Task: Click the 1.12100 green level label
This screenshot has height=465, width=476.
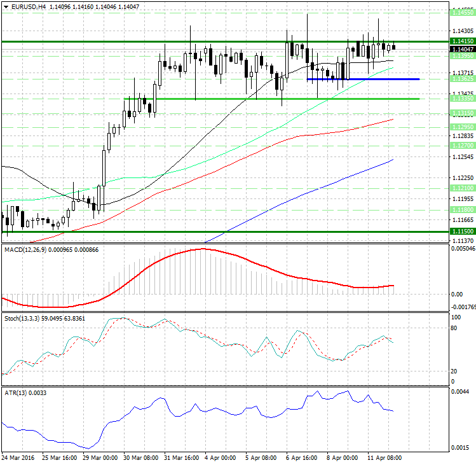Action: click(463, 188)
